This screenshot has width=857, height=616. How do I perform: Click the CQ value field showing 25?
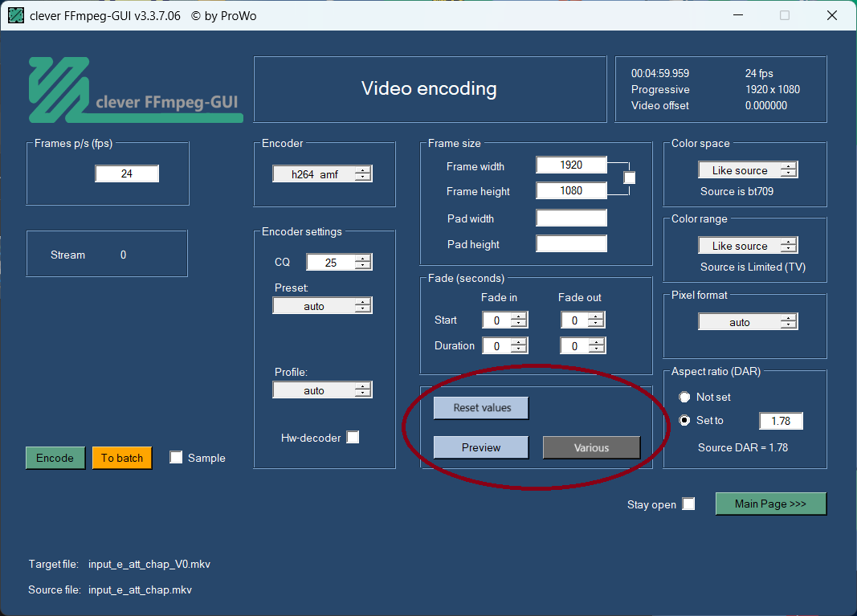pos(331,263)
